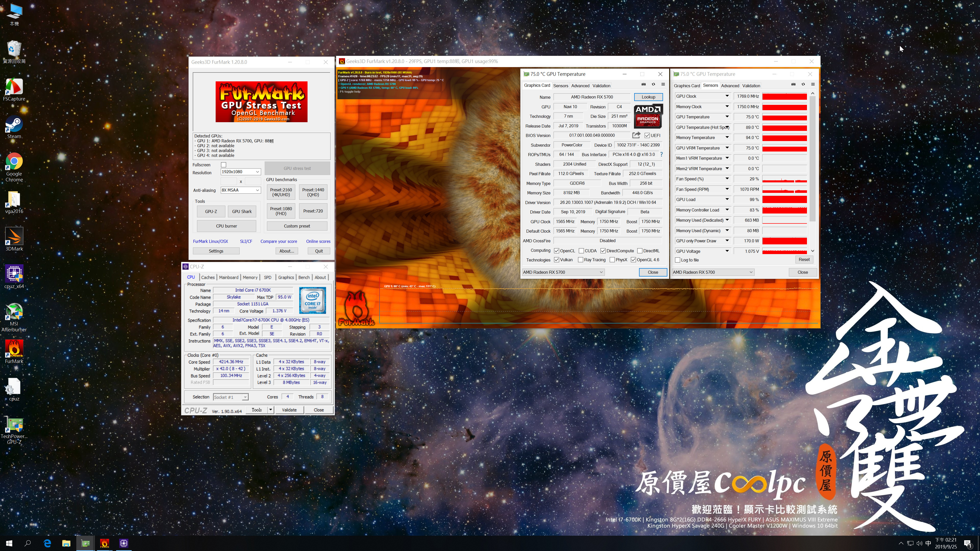Click the GPU-Z Sensors vertical scrollbar
Screen dimensions: 980x551
(x=813, y=159)
